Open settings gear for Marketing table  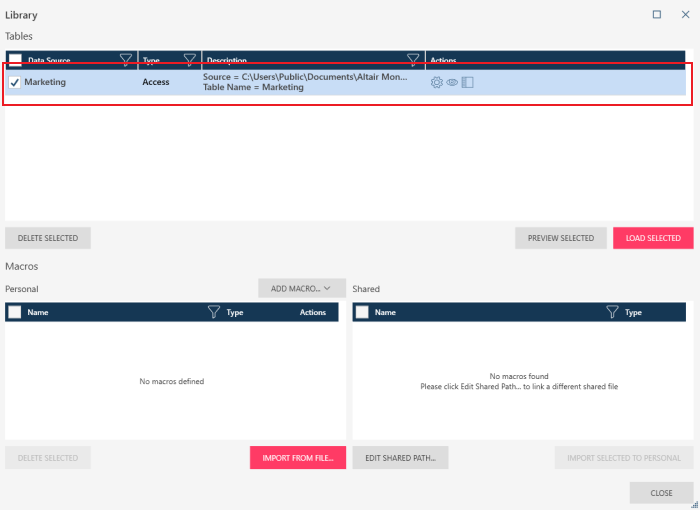436,82
